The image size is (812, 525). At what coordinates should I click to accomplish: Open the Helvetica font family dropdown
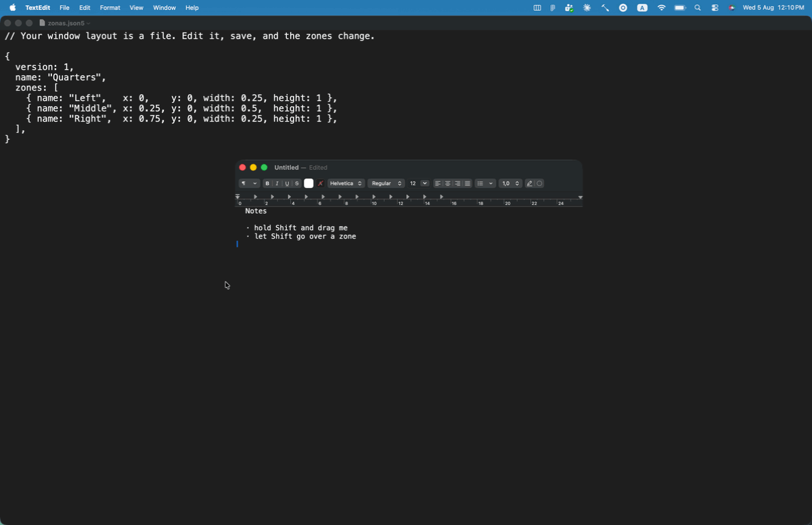(x=346, y=183)
